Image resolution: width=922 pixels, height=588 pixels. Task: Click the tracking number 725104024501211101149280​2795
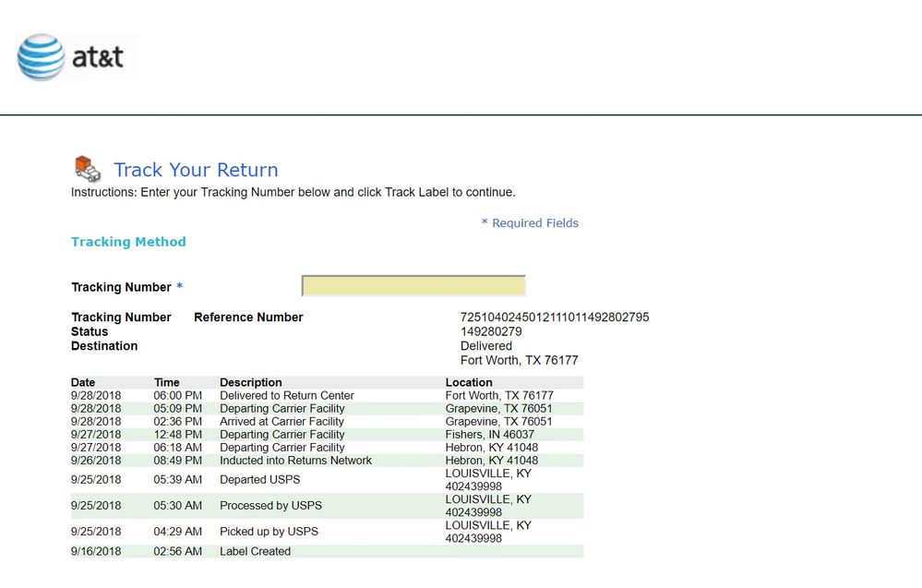(x=555, y=318)
